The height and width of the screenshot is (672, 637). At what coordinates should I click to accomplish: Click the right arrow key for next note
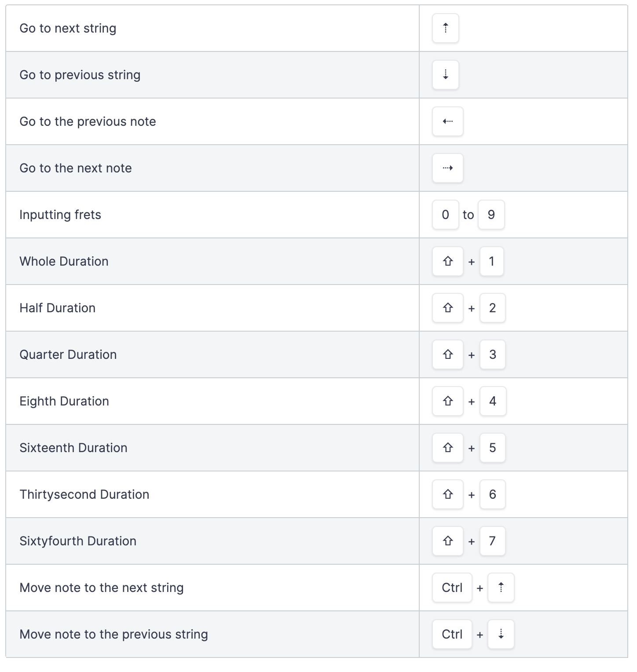pos(447,168)
